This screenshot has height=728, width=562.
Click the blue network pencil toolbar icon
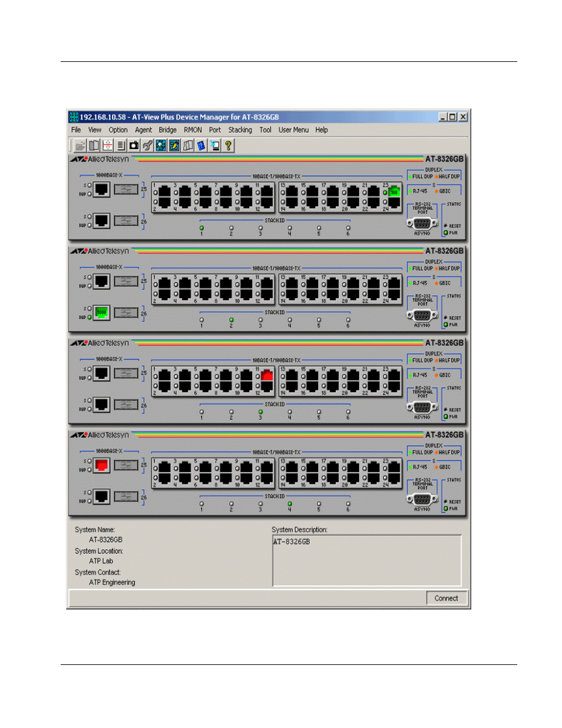174,145
